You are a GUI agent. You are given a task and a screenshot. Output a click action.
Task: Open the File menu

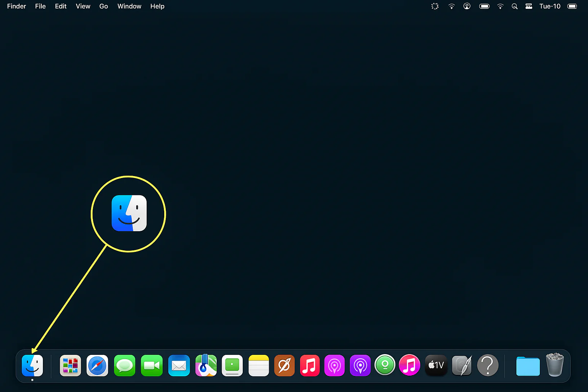point(40,6)
